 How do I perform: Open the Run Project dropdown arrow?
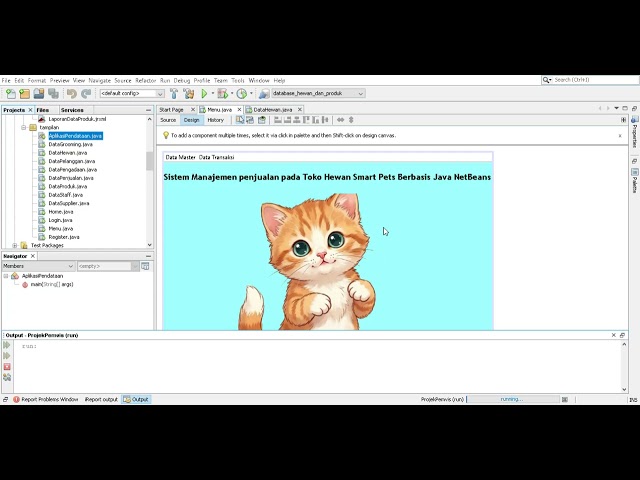pos(213,93)
